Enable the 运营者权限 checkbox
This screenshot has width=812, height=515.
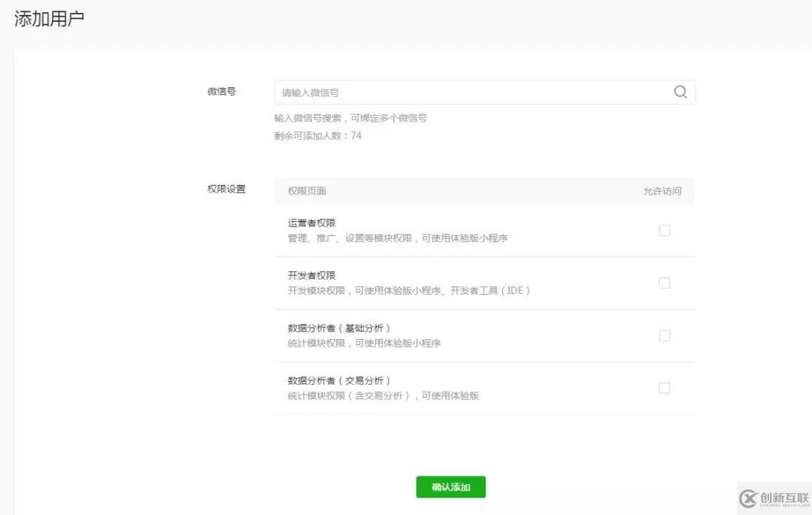[665, 230]
